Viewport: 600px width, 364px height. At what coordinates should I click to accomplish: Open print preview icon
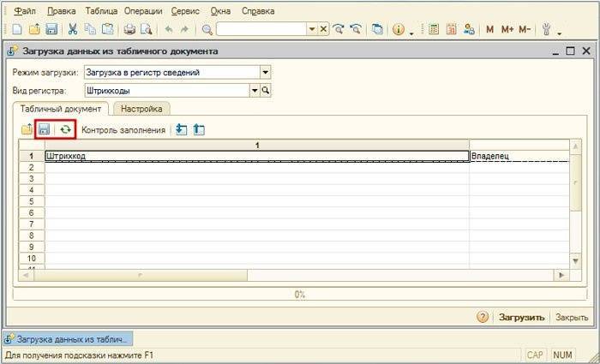pyautogui.click(x=147, y=29)
